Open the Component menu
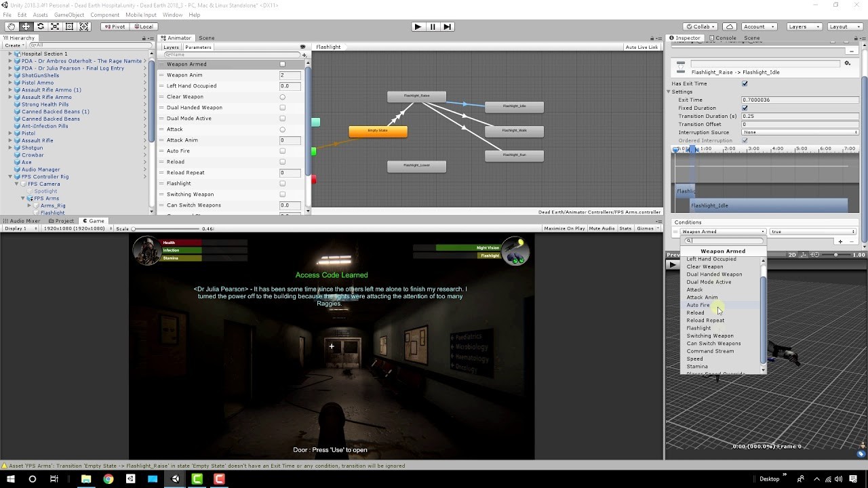This screenshot has width=868, height=488. (x=104, y=15)
